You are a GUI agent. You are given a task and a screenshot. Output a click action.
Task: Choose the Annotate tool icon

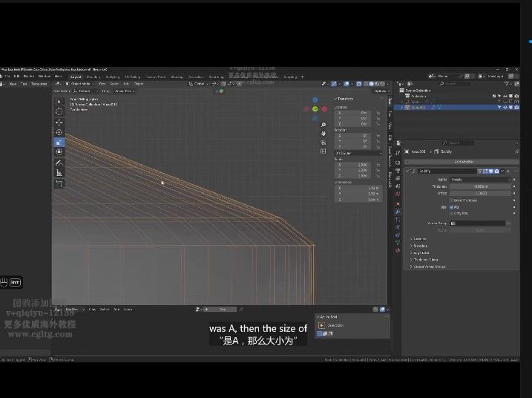tap(59, 163)
